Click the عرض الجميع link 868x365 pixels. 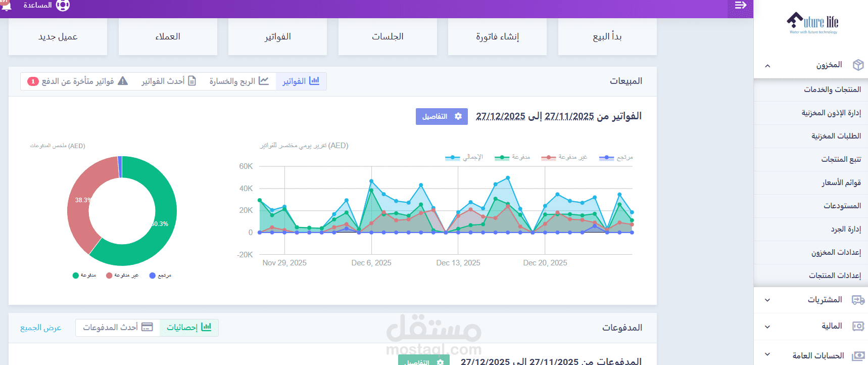[41, 328]
